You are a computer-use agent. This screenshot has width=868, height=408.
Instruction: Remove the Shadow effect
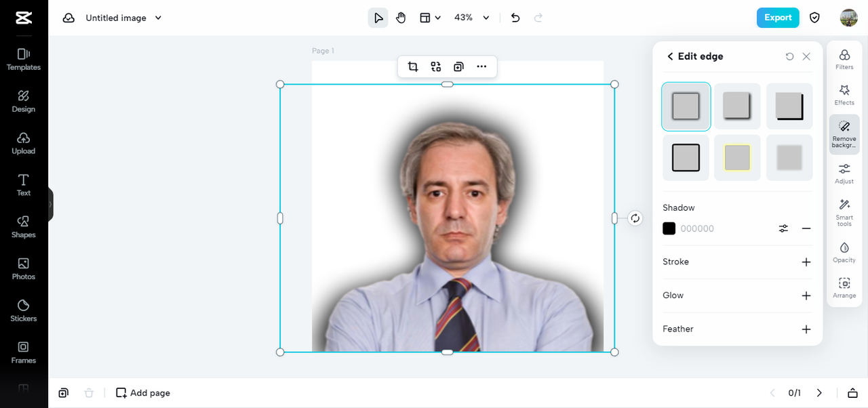(806, 228)
